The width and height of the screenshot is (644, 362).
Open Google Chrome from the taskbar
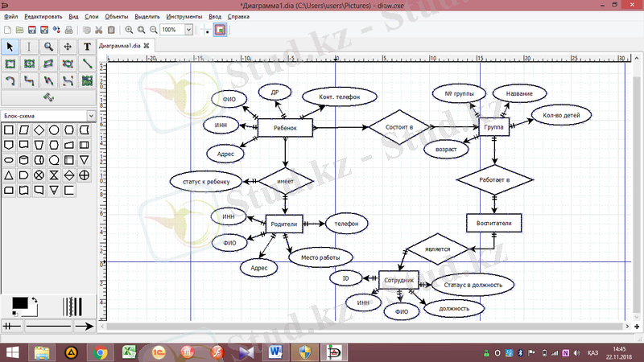[x=101, y=352]
